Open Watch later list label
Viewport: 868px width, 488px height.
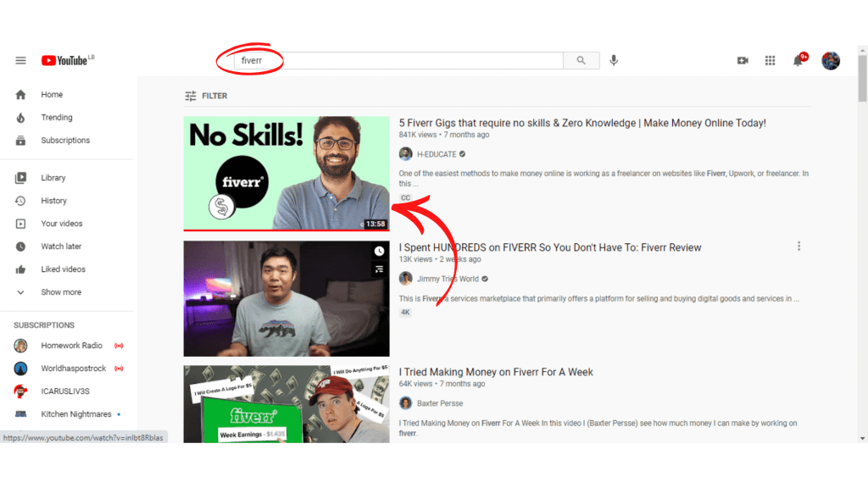coord(61,247)
